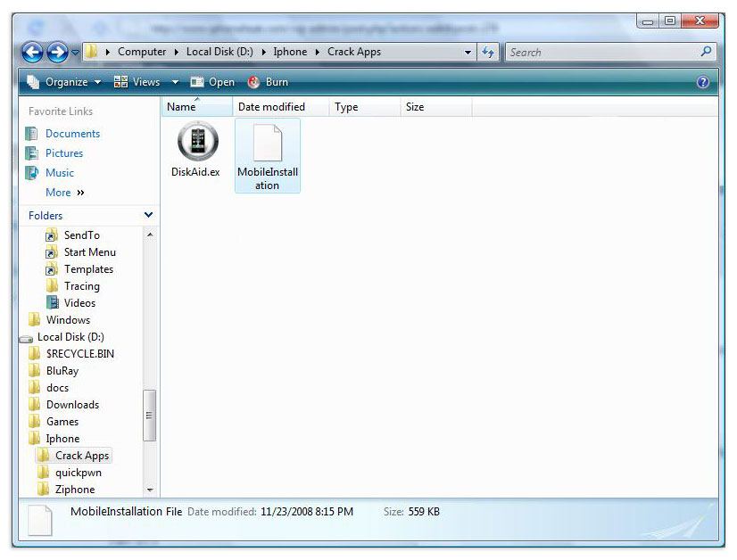Image resolution: width=737 pixels, height=560 pixels.
Task: Click the Date modified value 11/23/2008 8:15 PM
Action: coord(306,512)
